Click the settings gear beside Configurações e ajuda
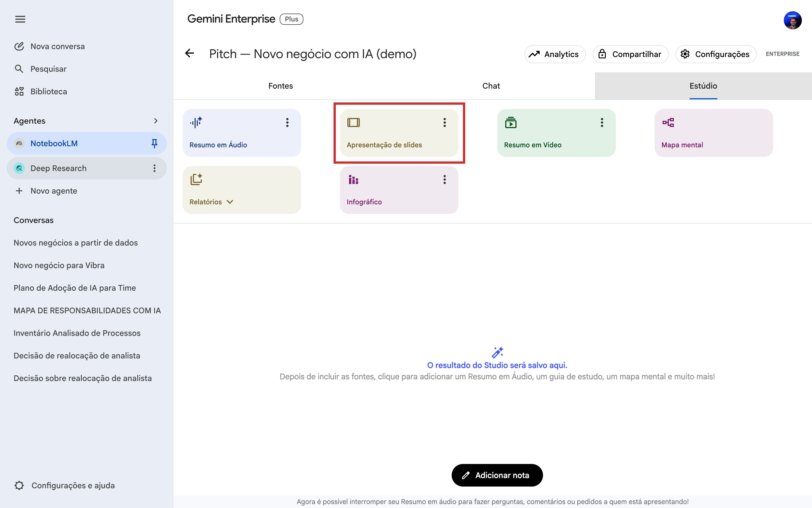This screenshot has width=812, height=508. coord(19,485)
